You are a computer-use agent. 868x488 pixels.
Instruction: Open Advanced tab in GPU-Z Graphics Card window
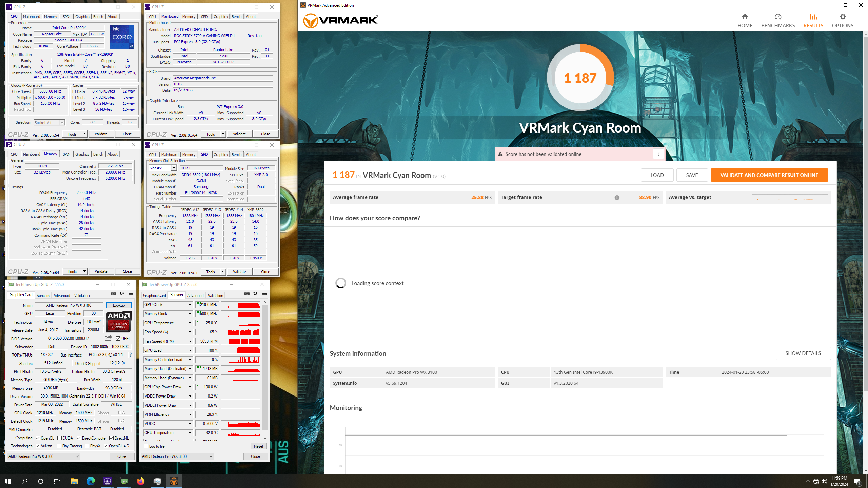(x=62, y=296)
